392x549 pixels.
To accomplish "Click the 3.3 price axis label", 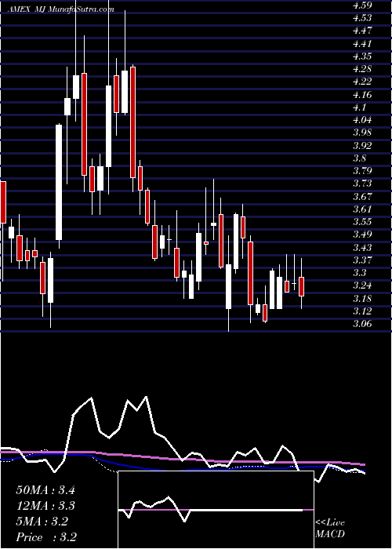I will pyautogui.click(x=360, y=272).
